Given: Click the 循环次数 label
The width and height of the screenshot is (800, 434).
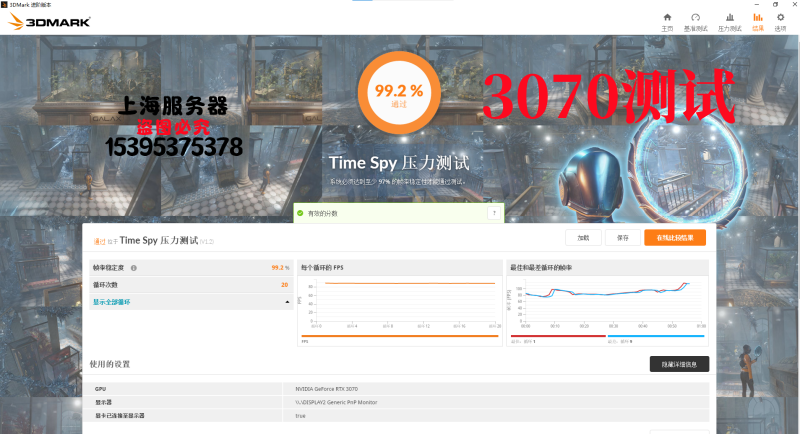Looking at the screenshot, I should coord(105,285).
